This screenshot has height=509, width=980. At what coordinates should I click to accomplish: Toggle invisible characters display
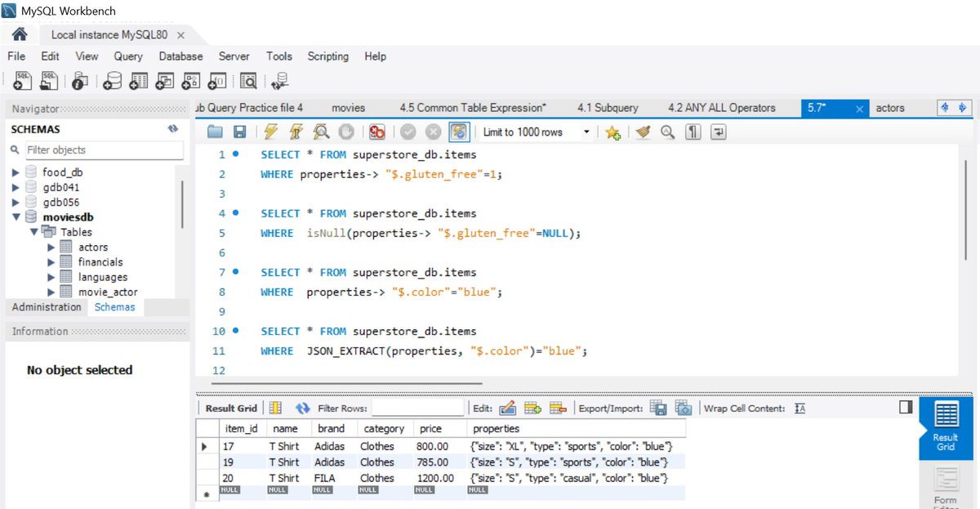(693, 132)
